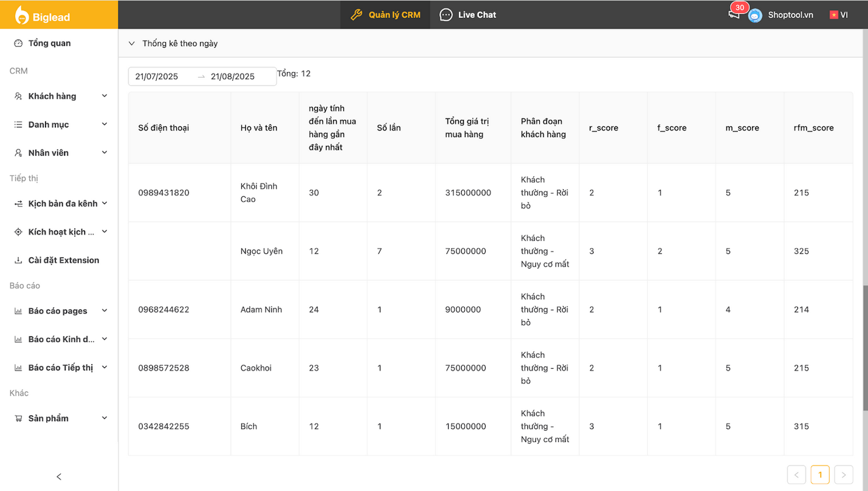Click the wrench icon in Quản lý CRM
Screen dimensions: 868x491
point(357,15)
